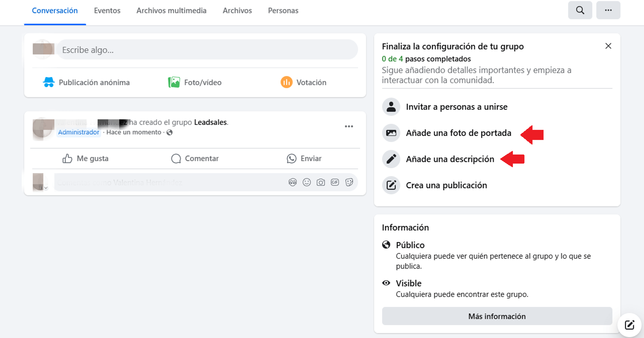This screenshot has height=338, width=644.
Task: Click the globe privacy icon on the post
Action: [x=170, y=132]
